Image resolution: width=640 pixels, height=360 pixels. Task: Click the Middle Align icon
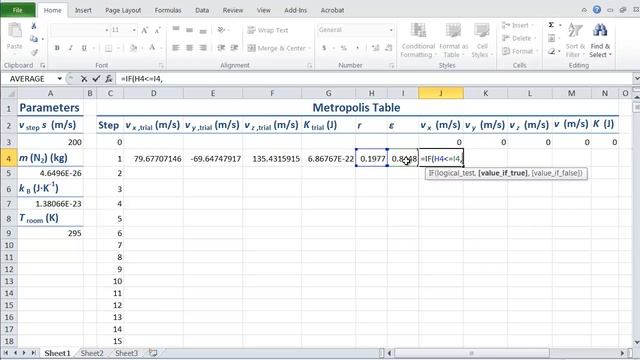(x=189, y=29)
